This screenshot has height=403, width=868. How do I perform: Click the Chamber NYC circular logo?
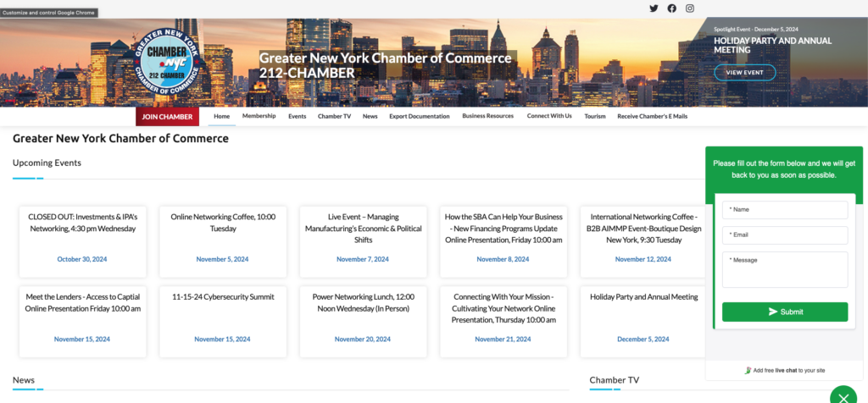tap(166, 62)
